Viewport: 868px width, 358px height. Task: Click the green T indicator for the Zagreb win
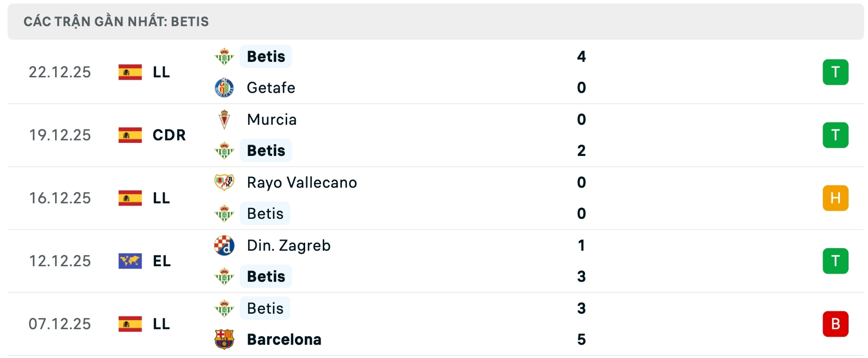pos(836,260)
